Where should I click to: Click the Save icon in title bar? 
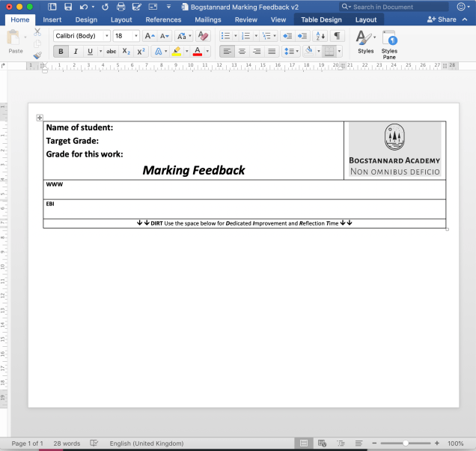[68, 7]
